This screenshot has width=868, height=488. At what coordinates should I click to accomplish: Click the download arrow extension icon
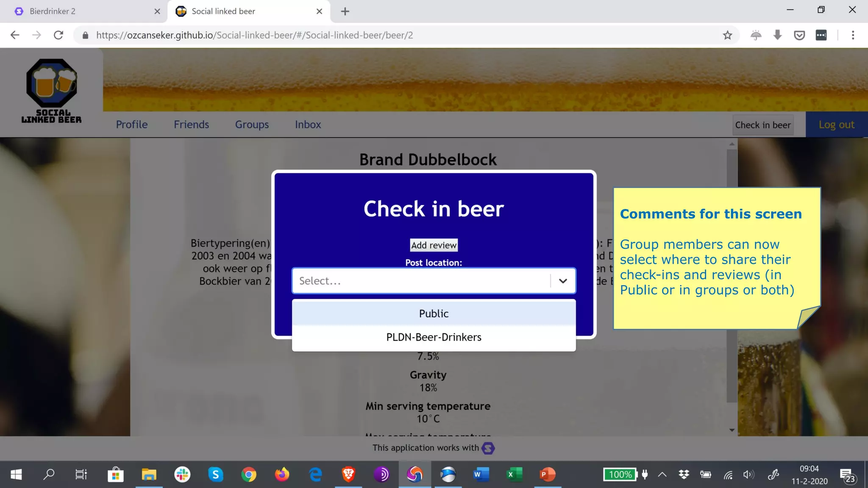pyautogui.click(x=777, y=35)
